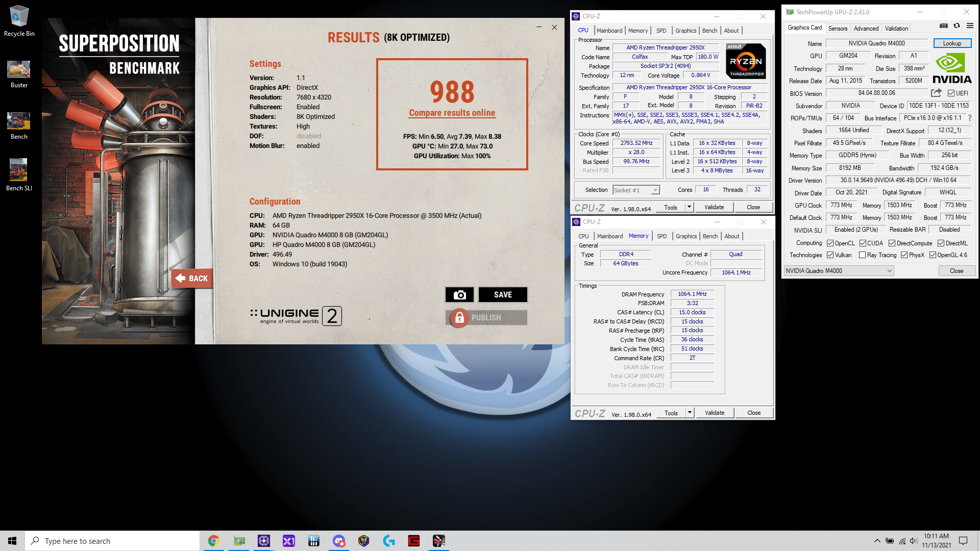Image resolution: width=980 pixels, height=551 pixels.
Task: Toggle the DirectCompute checkbox
Action: pos(892,243)
